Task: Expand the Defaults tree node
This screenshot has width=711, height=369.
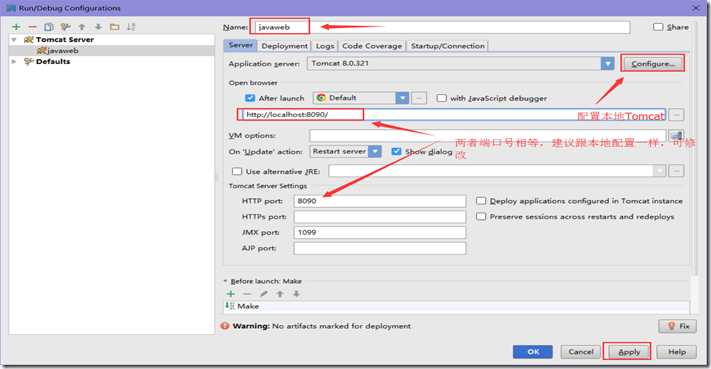Action: point(14,61)
